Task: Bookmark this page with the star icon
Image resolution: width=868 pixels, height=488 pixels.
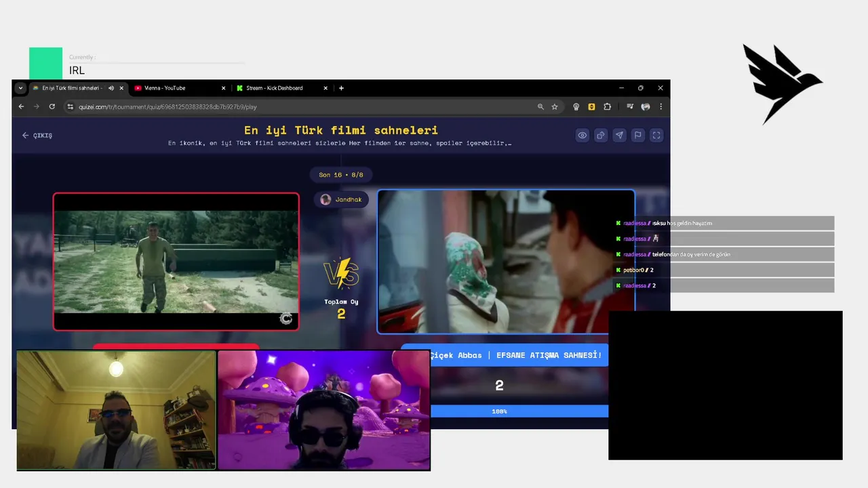Action: tap(555, 106)
